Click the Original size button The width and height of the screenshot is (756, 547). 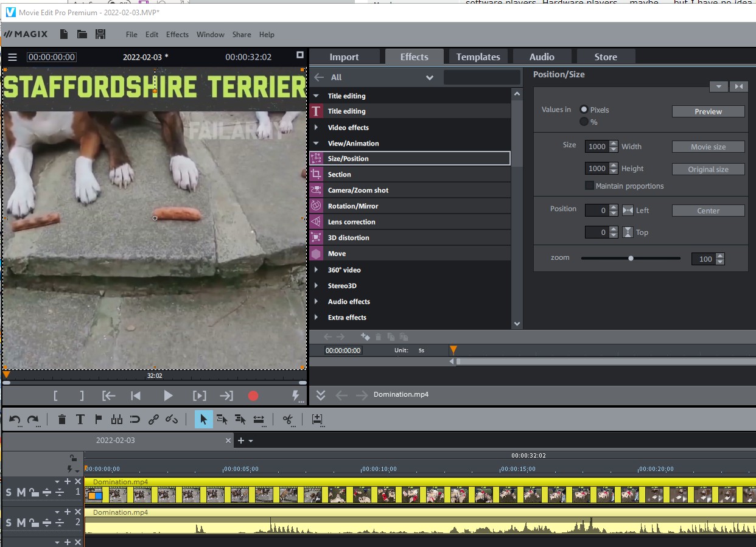pos(708,169)
